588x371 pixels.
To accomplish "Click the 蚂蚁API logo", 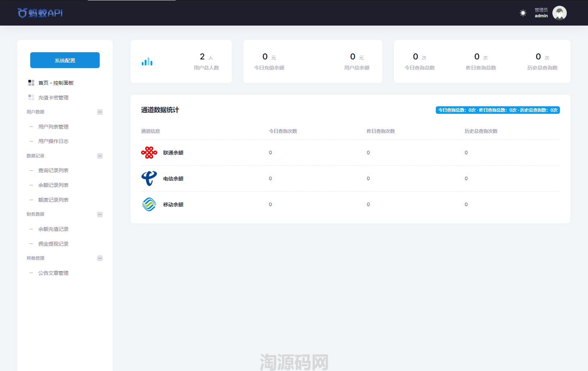I will tap(40, 13).
